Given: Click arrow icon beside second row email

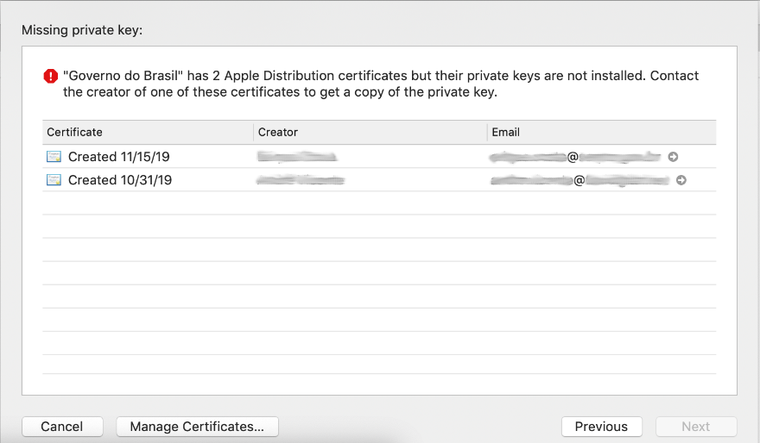Looking at the screenshot, I should click(x=681, y=180).
